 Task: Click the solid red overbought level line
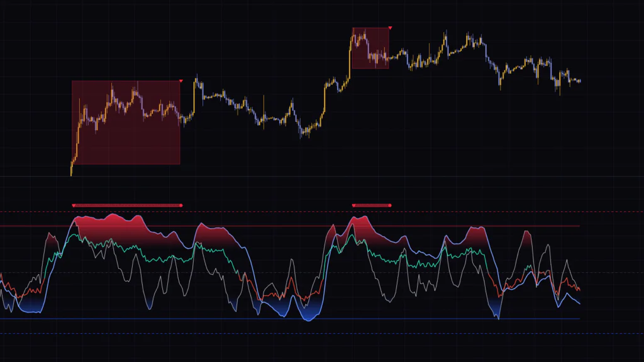pyautogui.click(x=290, y=226)
